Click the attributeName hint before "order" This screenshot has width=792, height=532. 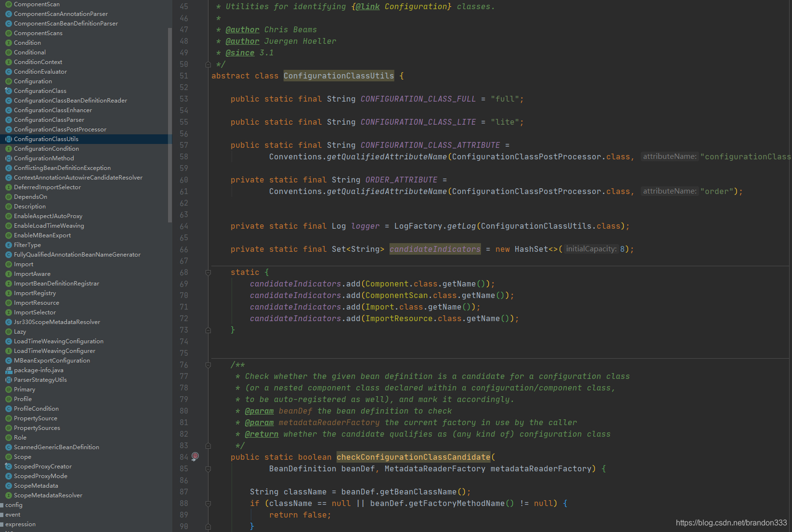tap(670, 191)
